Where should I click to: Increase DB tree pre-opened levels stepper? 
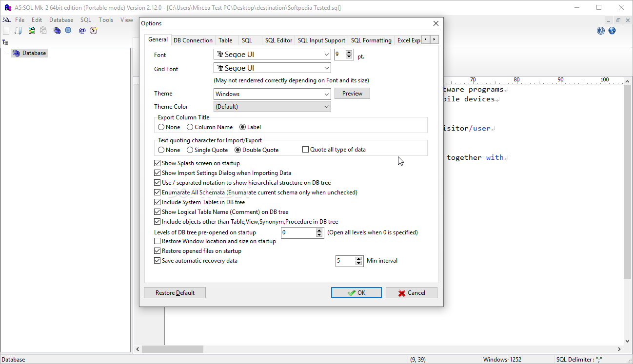point(319,230)
